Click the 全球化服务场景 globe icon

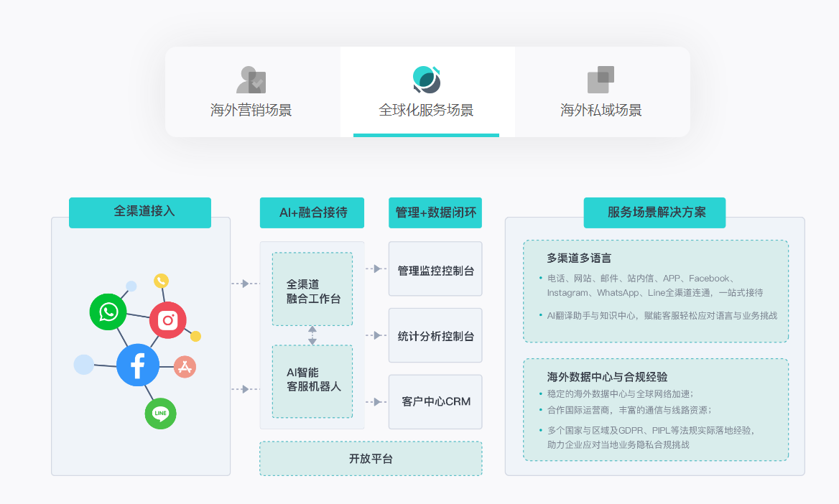(x=427, y=79)
